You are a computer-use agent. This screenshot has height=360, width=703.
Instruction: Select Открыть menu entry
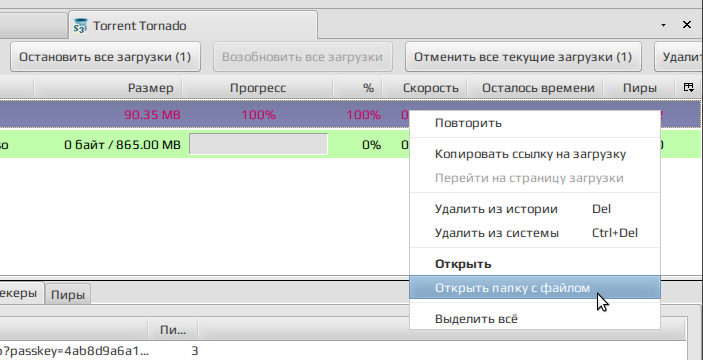(534, 264)
